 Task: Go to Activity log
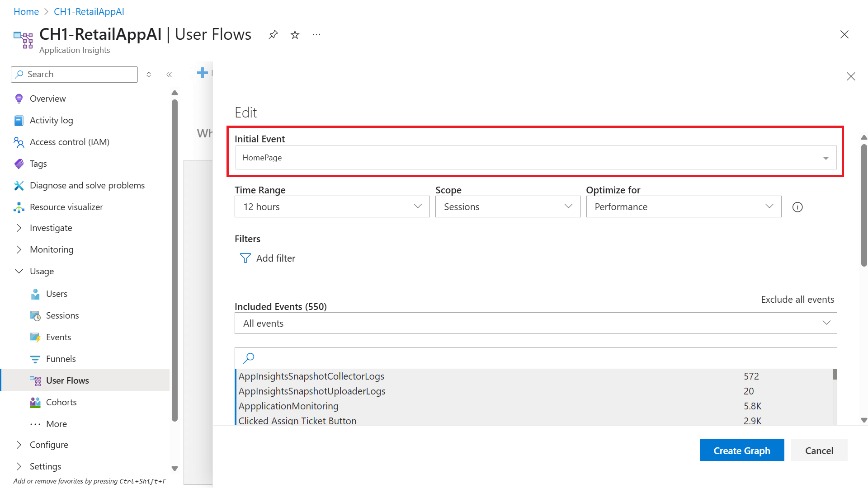pos(51,120)
